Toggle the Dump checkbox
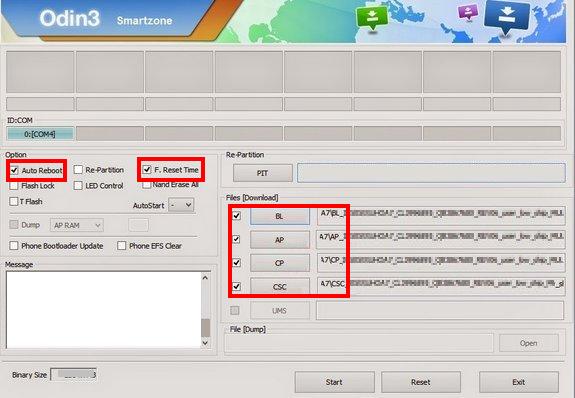The height and width of the screenshot is (398, 575). pos(14,224)
